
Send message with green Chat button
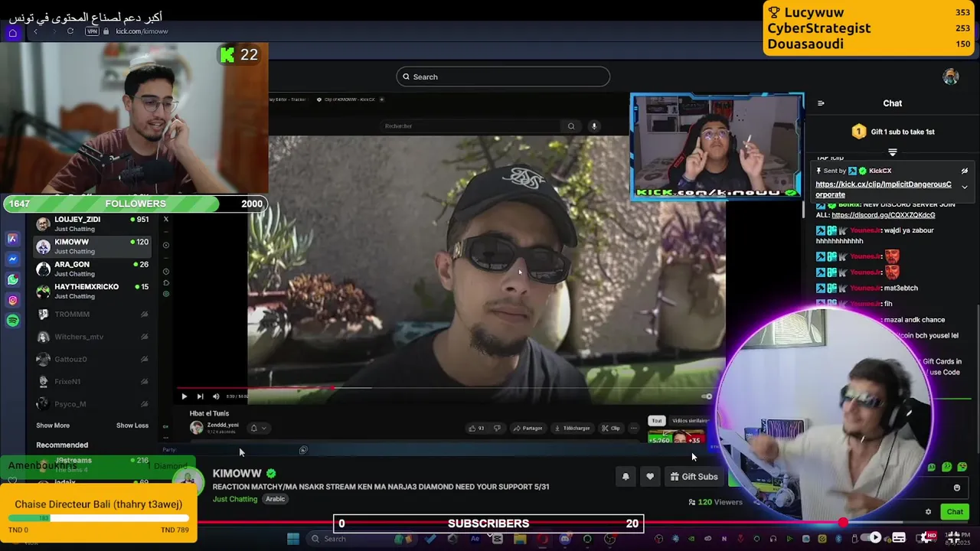pyautogui.click(x=955, y=512)
